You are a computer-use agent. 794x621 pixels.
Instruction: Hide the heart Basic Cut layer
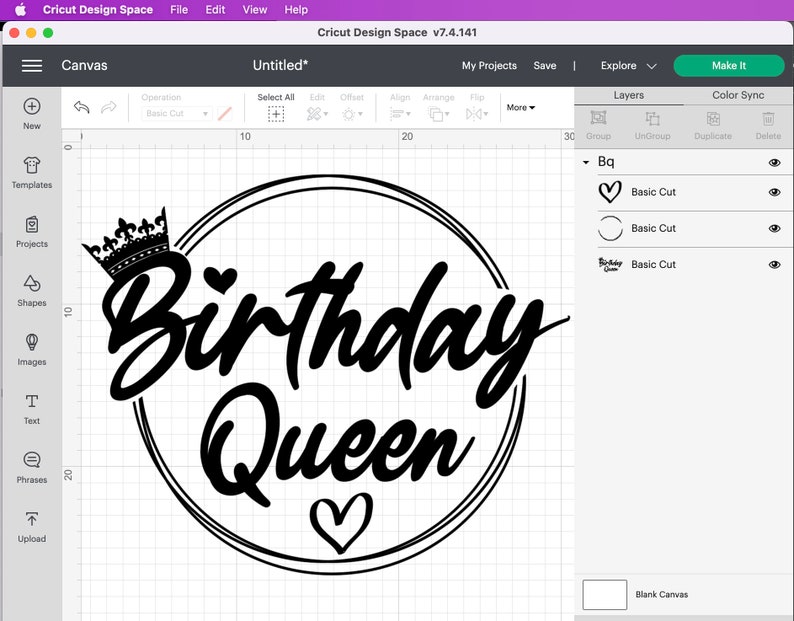click(x=774, y=192)
